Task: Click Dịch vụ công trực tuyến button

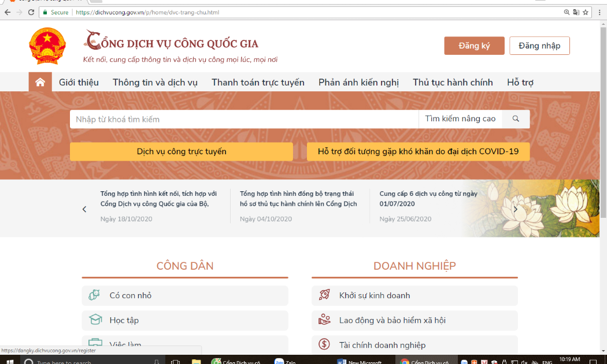Action: pyautogui.click(x=182, y=151)
